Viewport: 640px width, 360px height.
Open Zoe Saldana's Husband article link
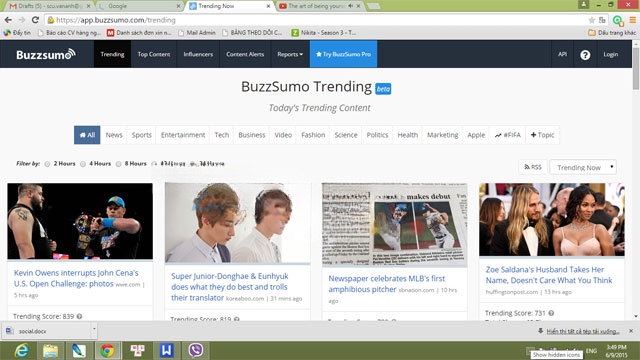[x=549, y=275]
